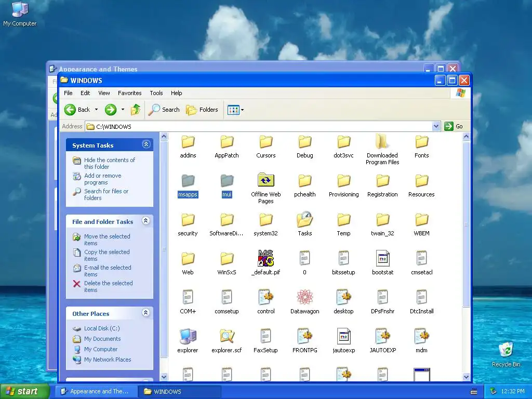
Task: Select the jautoexp file
Action: click(343, 341)
